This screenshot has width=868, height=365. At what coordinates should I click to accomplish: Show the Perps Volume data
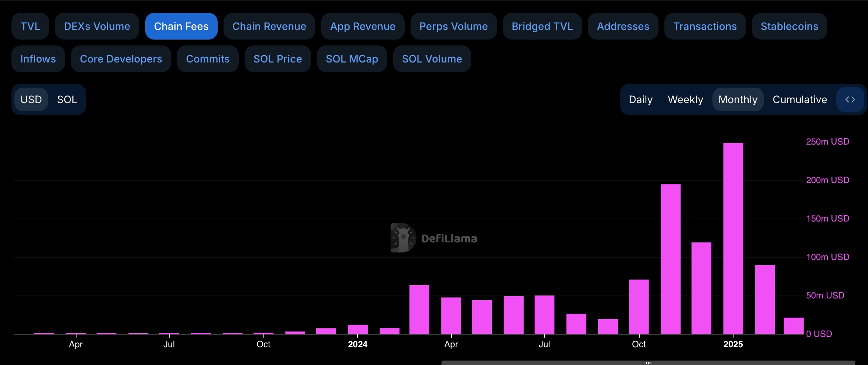tap(453, 26)
